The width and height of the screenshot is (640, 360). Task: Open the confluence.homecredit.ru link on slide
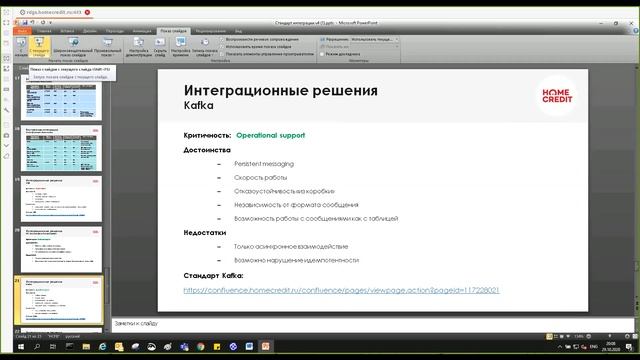click(x=341, y=290)
